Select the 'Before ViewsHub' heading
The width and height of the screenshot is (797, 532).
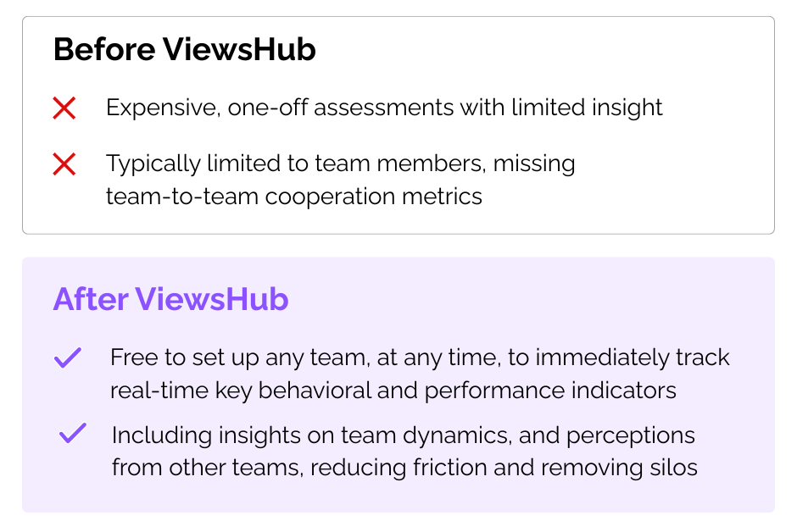[185, 49]
